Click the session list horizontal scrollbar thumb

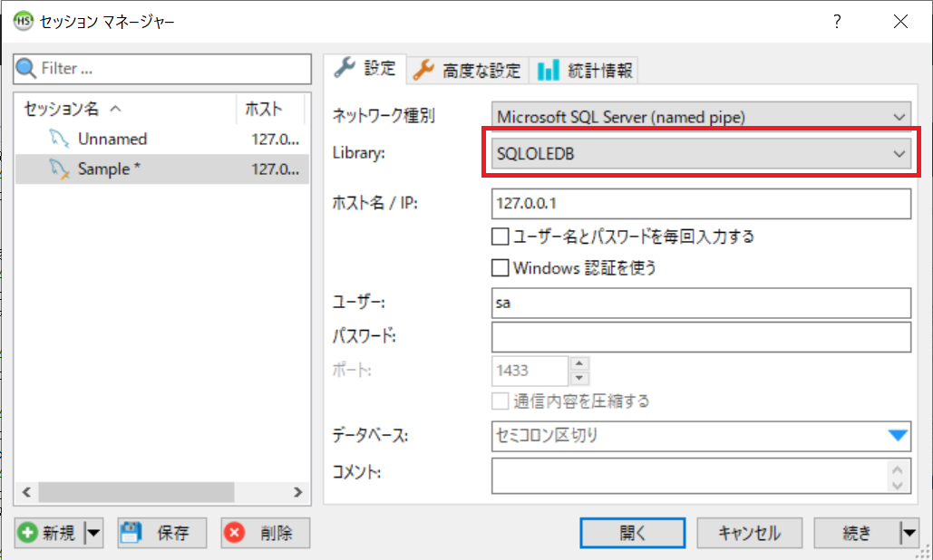[136, 492]
